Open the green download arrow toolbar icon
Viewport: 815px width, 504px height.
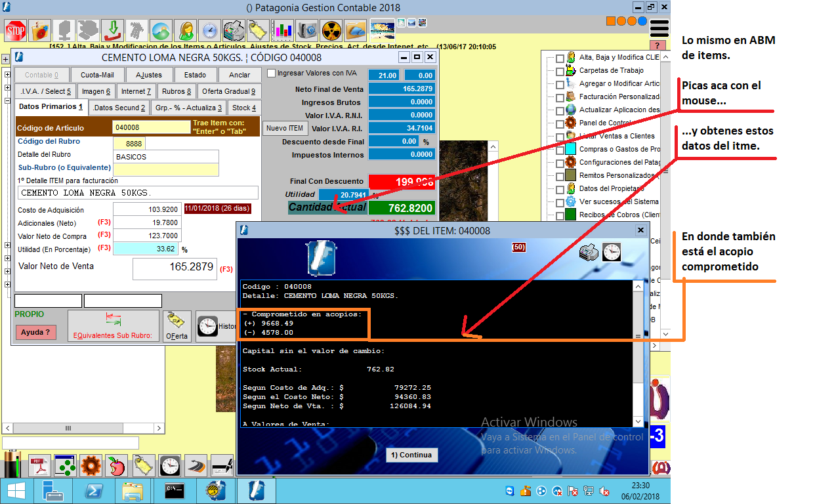[113, 30]
